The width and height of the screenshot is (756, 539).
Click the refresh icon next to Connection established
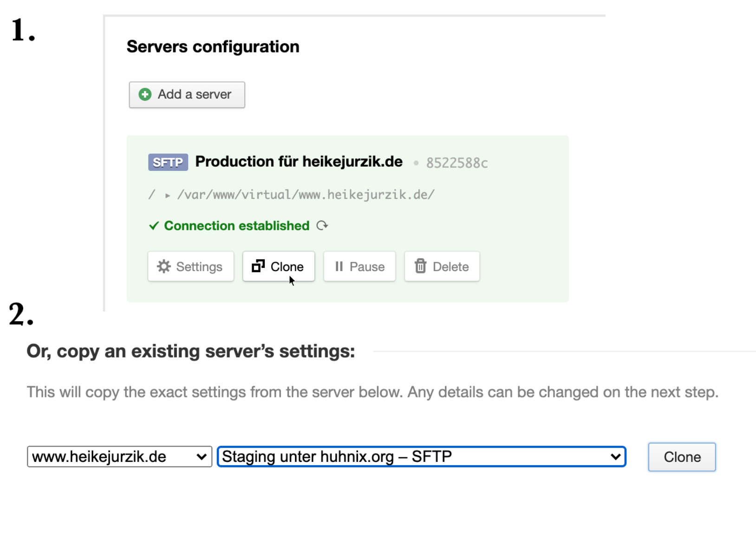click(322, 226)
